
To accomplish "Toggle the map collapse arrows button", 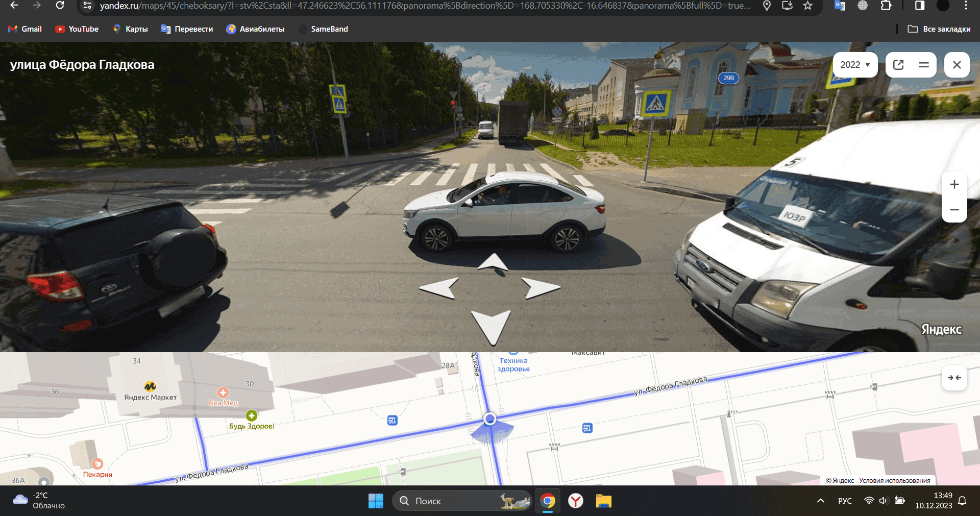I will point(954,378).
